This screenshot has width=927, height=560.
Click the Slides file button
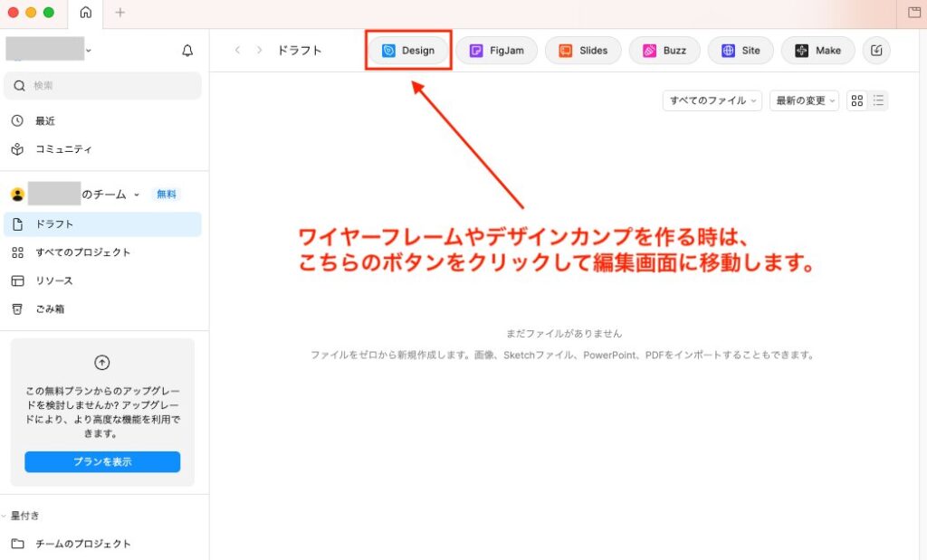(582, 51)
